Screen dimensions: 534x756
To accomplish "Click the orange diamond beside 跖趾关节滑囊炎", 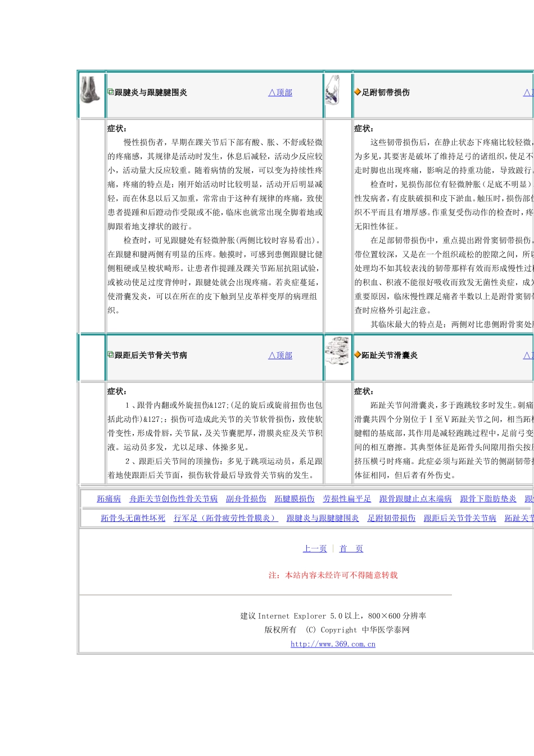I will 357,355.
